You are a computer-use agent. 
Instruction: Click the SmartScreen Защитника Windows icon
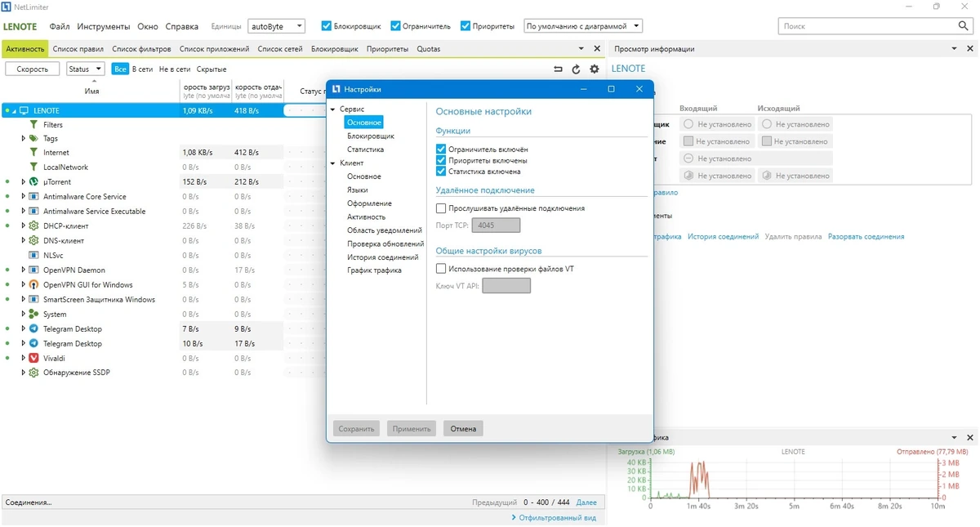[x=33, y=299]
